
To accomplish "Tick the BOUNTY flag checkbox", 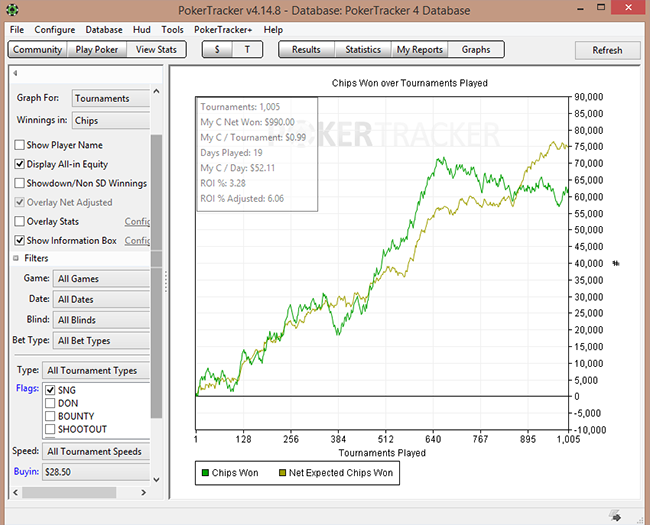I will pos(50,416).
